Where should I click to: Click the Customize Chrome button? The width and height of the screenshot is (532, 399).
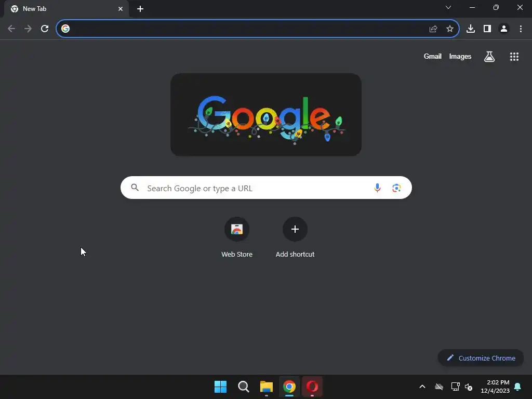[x=481, y=358]
